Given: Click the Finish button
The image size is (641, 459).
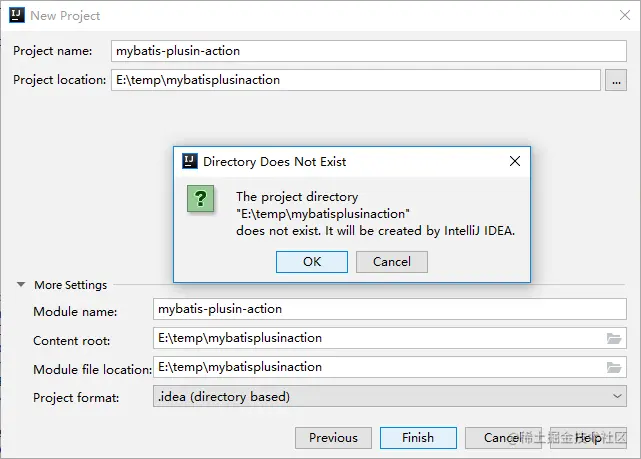Looking at the screenshot, I should point(418,438).
